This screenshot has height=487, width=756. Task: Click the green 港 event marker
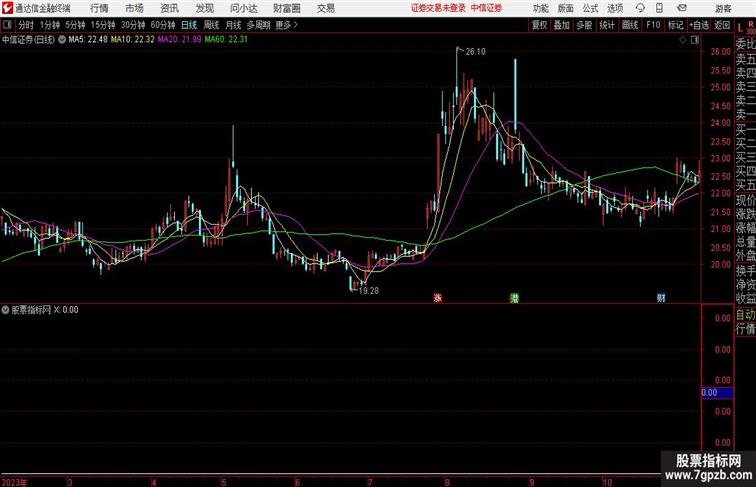click(514, 298)
